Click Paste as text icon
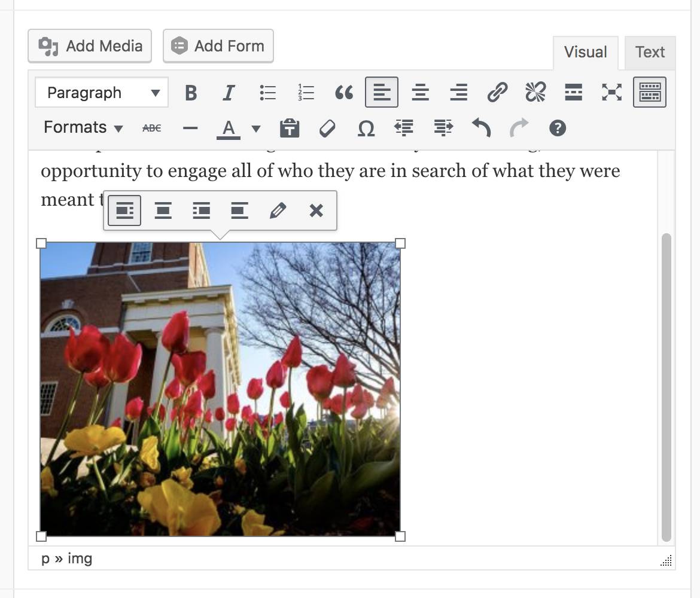The image size is (700, 598). [290, 128]
